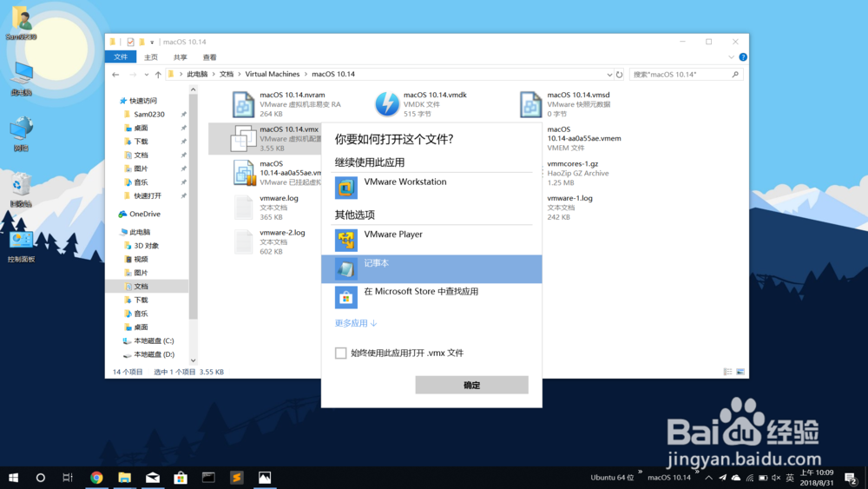Open Task View on taskbar
The image size is (868, 489).
tap(68, 478)
